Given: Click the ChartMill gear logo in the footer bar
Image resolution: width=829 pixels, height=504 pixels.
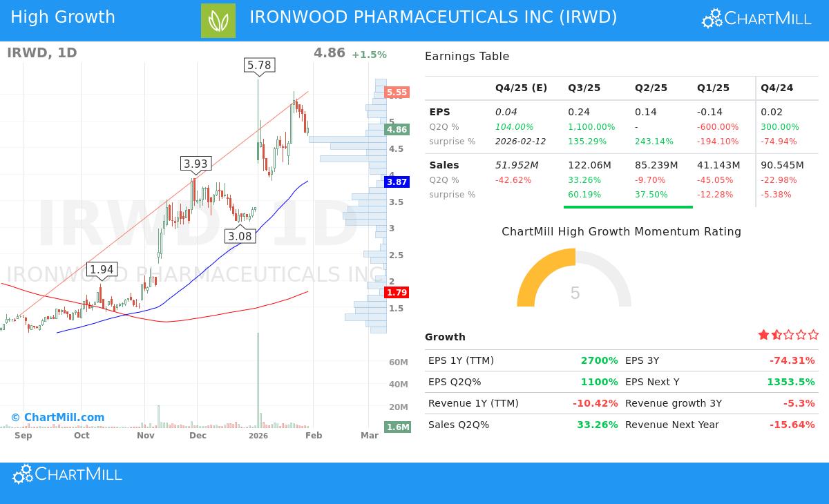Looking at the screenshot, I should 23,474.
